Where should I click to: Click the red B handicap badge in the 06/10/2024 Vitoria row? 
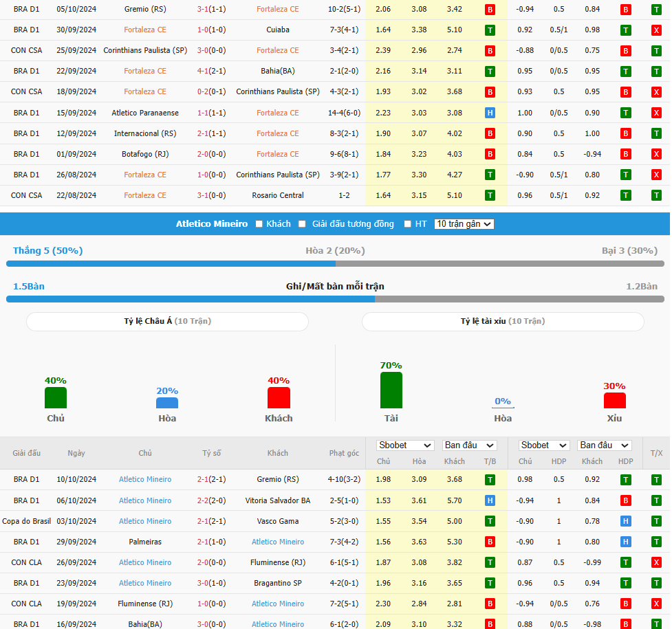tap(626, 500)
